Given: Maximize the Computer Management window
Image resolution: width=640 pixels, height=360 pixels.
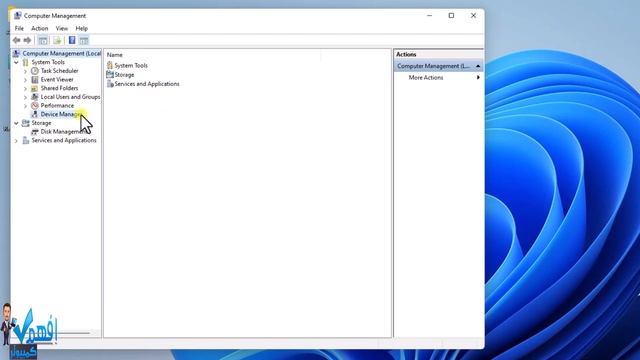Looking at the screenshot, I should (x=451, y=16).
